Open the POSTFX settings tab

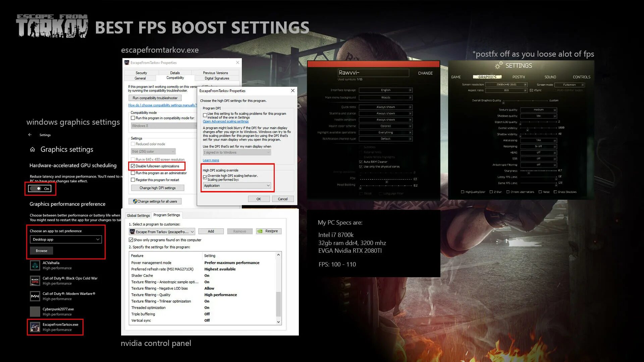pyautogui.click(x=519, y=77)
